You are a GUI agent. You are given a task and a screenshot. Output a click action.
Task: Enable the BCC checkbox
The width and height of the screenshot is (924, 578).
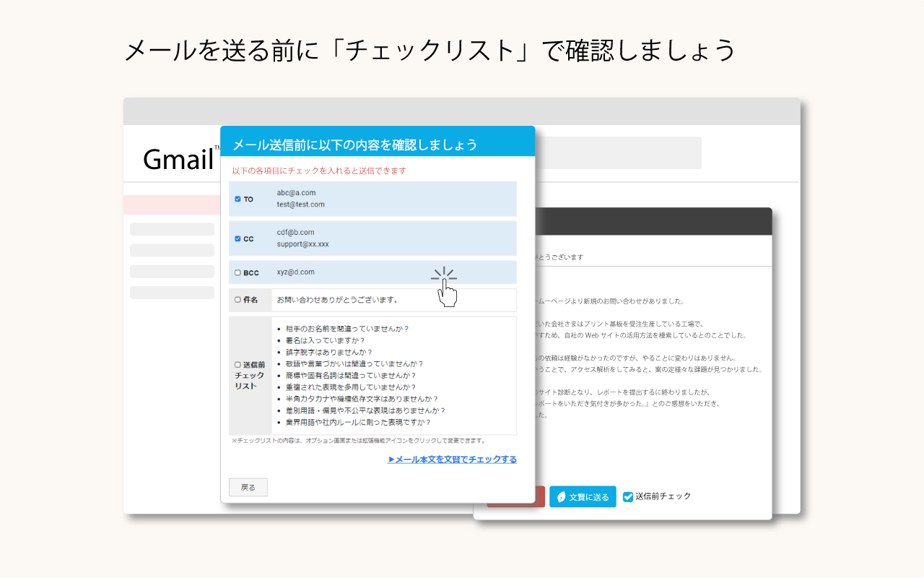[x=237, y=272]
